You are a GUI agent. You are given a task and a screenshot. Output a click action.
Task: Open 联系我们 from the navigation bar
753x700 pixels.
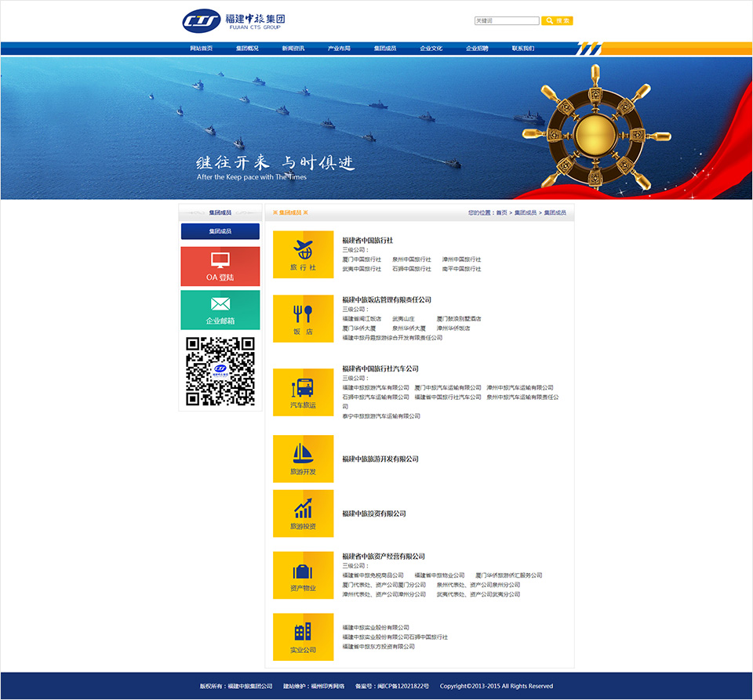click(x=523, y=49)
